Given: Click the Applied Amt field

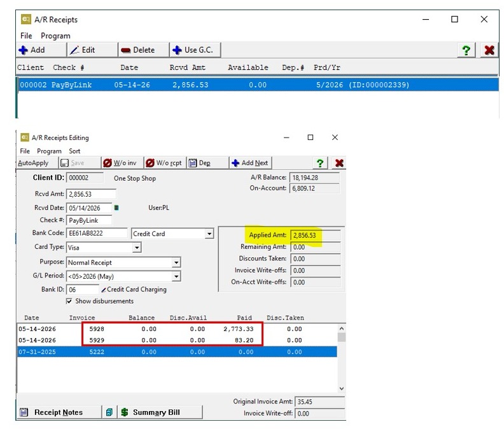Looking at the screenshot, I should click(x=315, y=235).
